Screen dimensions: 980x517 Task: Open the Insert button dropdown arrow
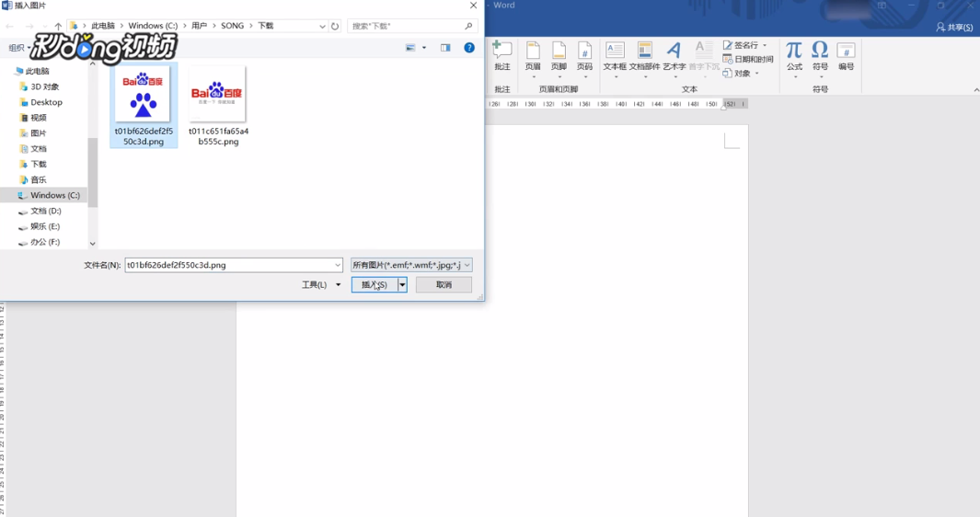[x=402, y=284]
